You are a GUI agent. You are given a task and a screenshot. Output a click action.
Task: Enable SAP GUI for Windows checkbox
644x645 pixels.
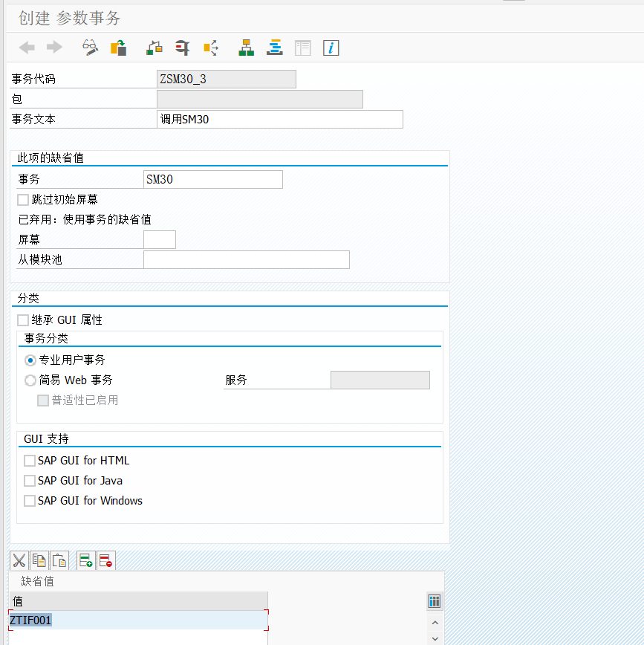[30, 501]
